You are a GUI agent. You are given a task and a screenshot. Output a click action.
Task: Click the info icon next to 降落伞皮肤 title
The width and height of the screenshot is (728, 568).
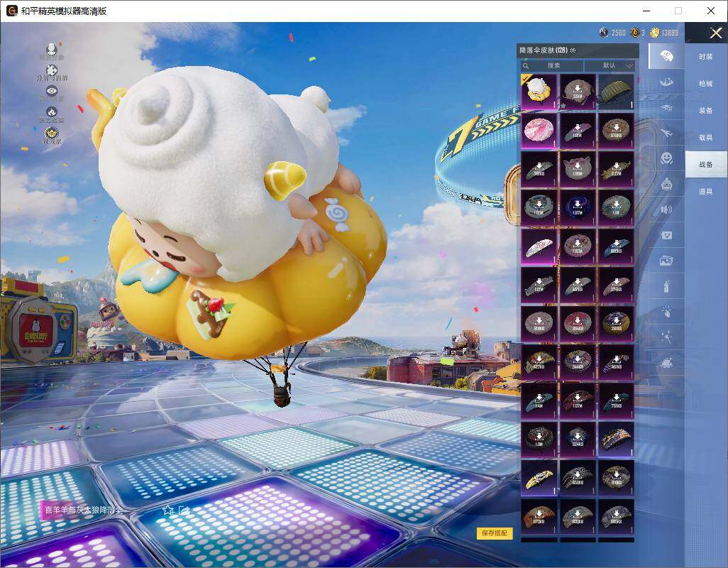573,50
